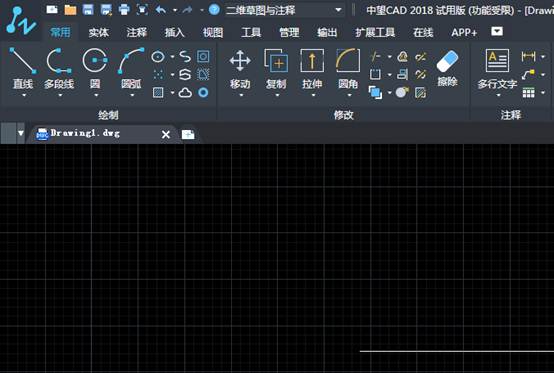Select the Trim tool icon
554x373 pixels.
click(x=375, y=57)
